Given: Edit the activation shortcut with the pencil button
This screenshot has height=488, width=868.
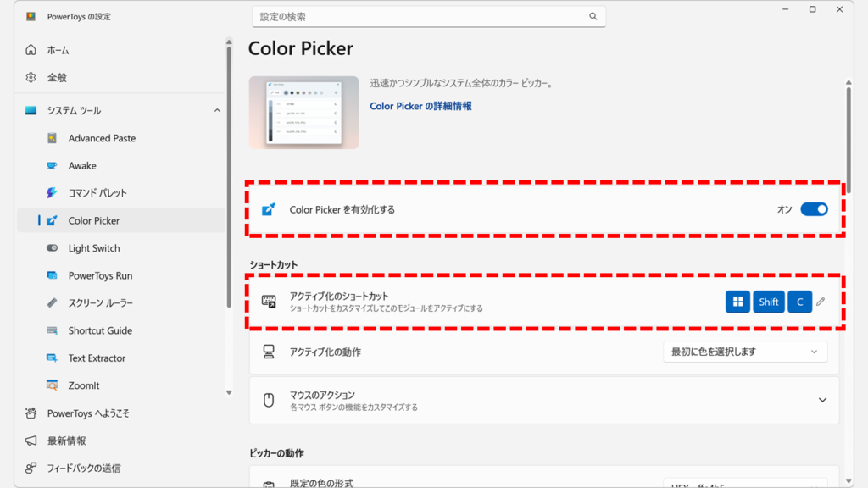Looking at the screenshot, I should (x=821, y=301).
